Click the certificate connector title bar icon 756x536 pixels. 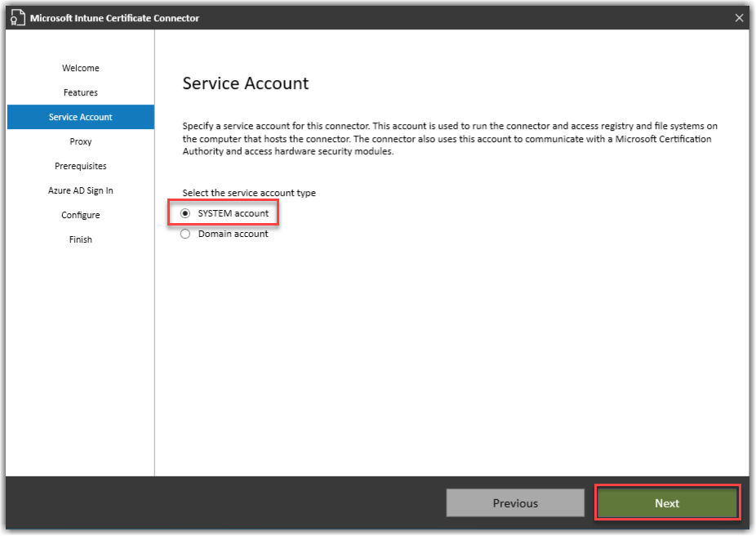(x=17, y=18)
